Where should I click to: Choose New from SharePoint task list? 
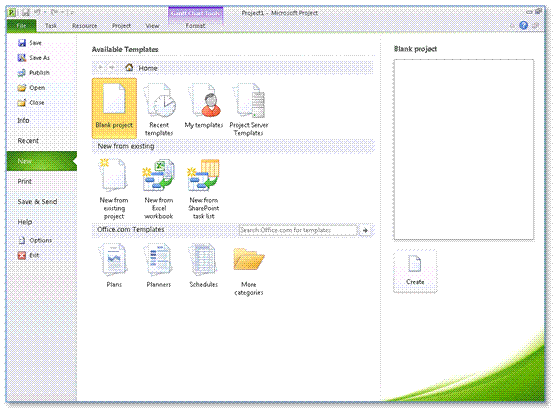204,189
